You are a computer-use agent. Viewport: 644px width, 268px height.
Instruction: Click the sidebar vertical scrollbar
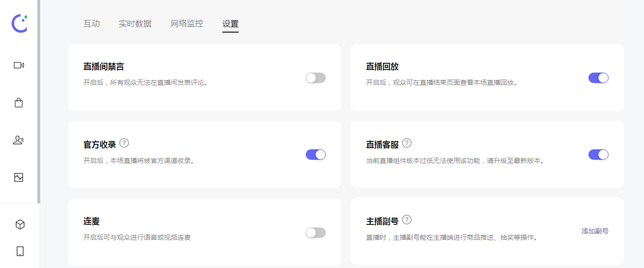[x=38, y=101]
